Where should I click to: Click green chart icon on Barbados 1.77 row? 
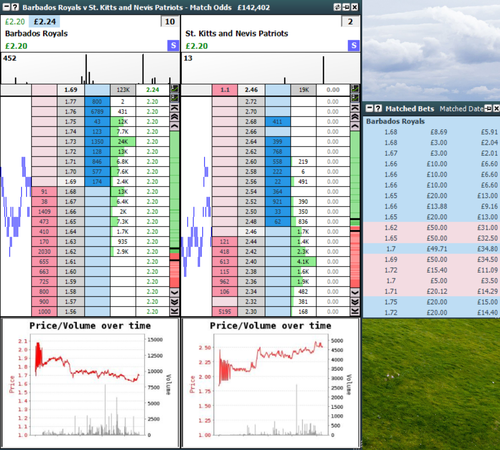pos(175,98)
